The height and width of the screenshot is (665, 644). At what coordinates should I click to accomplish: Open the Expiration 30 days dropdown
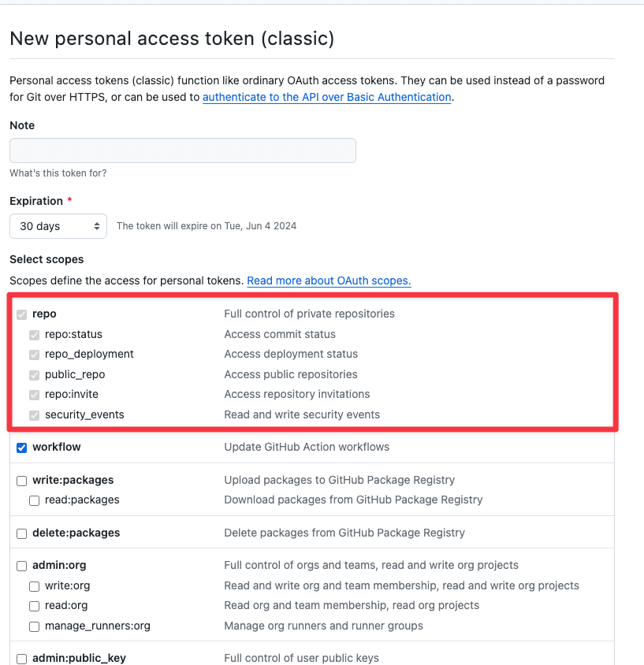click(58, 226)
